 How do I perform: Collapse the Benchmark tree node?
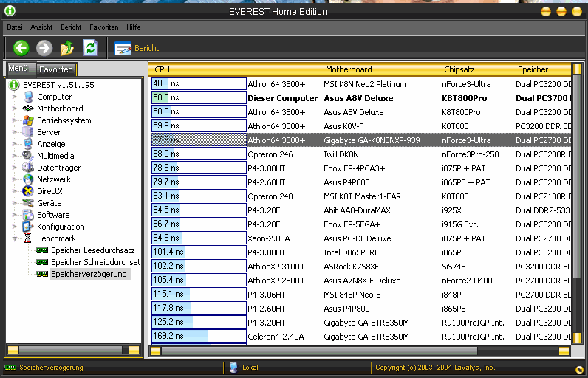point(14,238)
